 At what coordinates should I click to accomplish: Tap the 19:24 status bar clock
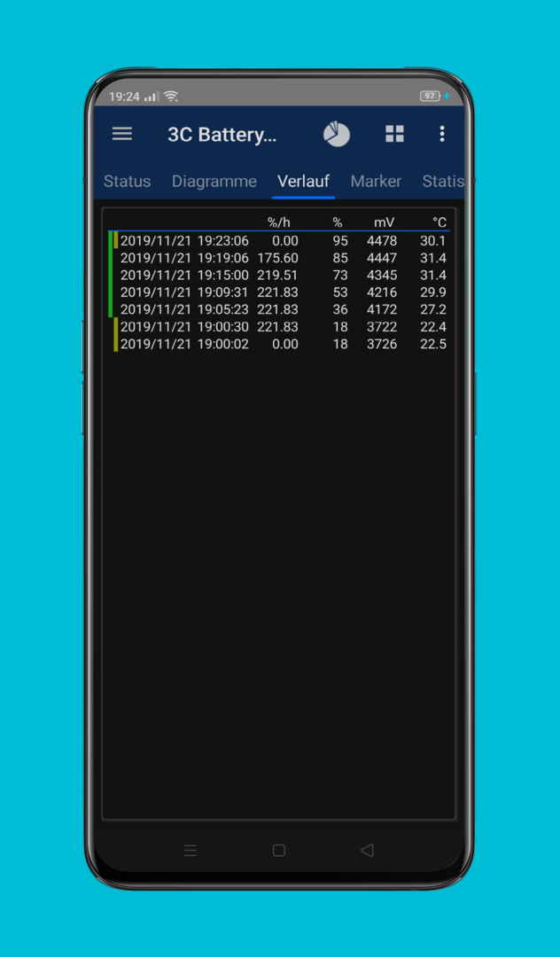coord(124,97)
